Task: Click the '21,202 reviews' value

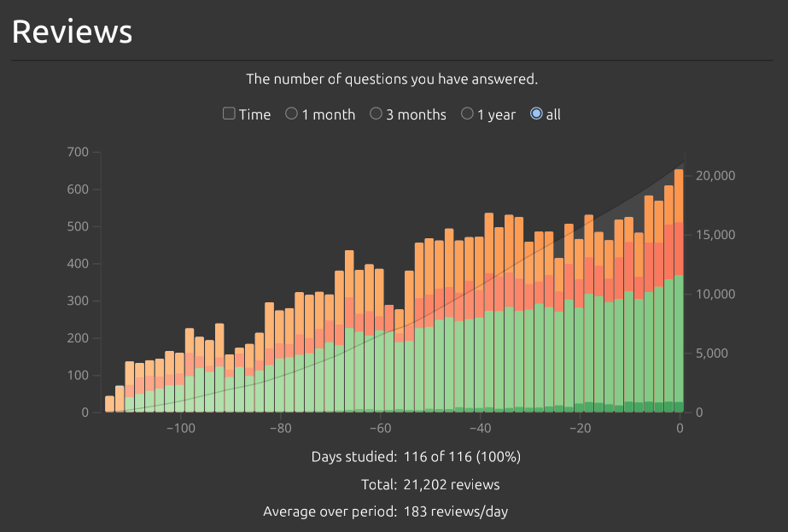Action: click(452, 484)
